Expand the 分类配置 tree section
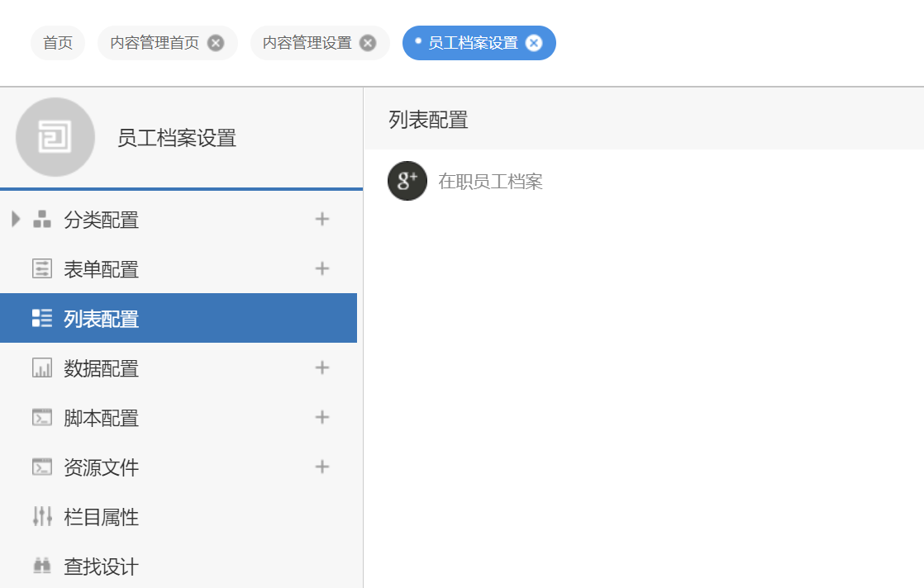 [14, 219]
